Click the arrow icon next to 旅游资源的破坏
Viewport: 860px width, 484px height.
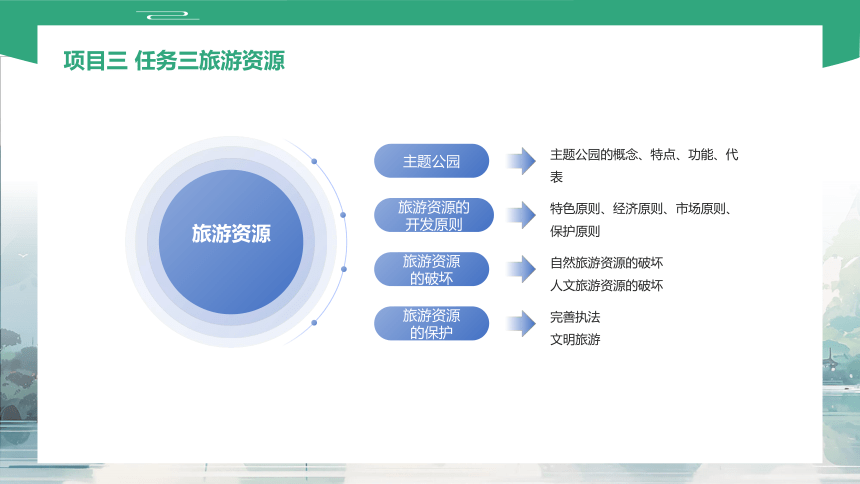(x=521, y=269)
